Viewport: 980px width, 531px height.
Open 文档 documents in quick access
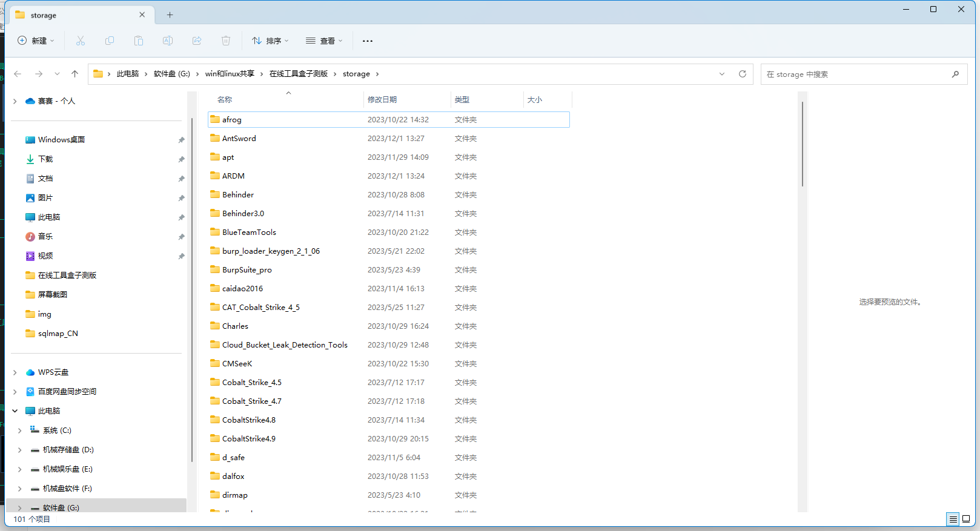pyautogui.click(x=45, y=179)
